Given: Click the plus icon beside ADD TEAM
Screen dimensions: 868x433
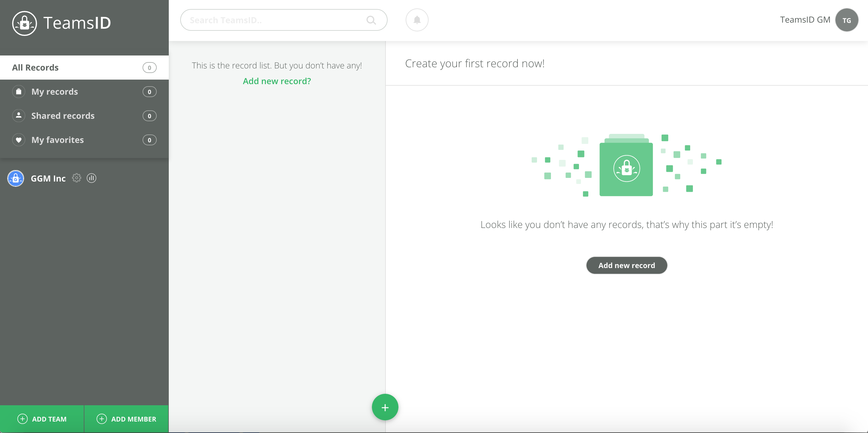Looking at the screenshot, I should 22,419.
